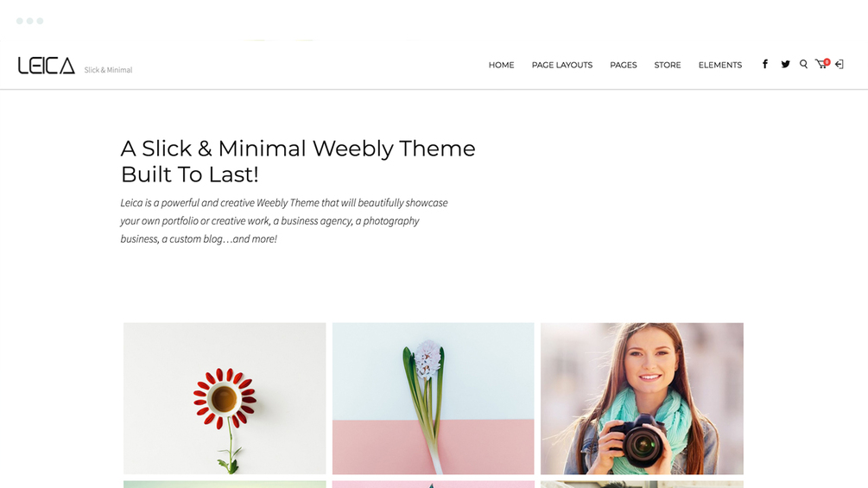Click the Slick & Minimal Weebly Theme heading
The width and height of the screenshot is (868, 488).
click(x=298, y=161)
